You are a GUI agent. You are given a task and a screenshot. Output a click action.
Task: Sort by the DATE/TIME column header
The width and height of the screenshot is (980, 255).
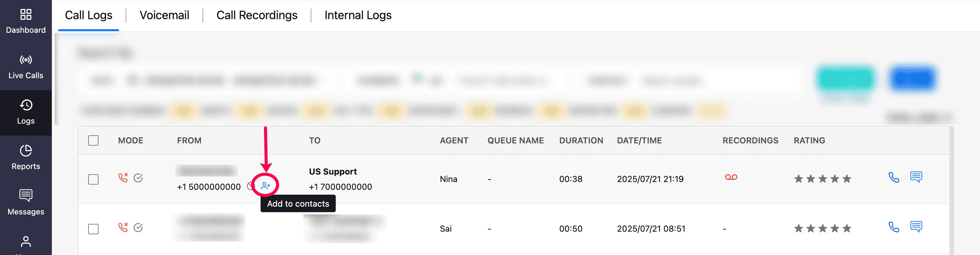tap(639, 140)
